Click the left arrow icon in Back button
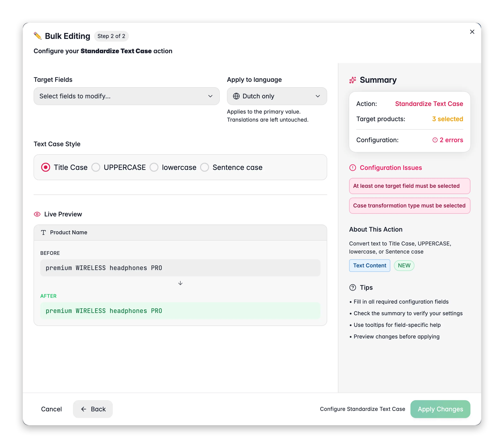This screenshot has height=448, width=504. pyautogui.click(x=83, y=409)
